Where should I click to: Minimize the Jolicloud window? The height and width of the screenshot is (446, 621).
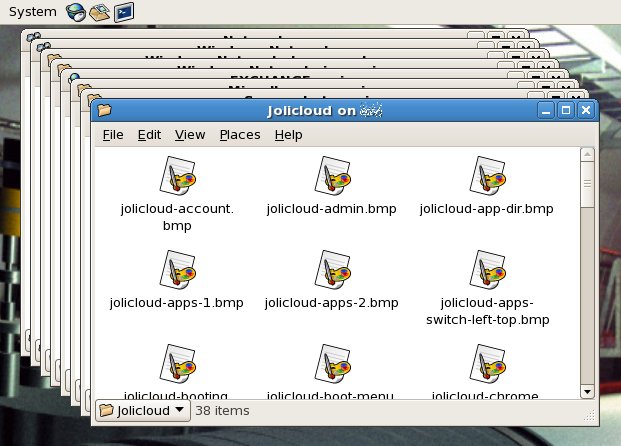pos(546,110)
